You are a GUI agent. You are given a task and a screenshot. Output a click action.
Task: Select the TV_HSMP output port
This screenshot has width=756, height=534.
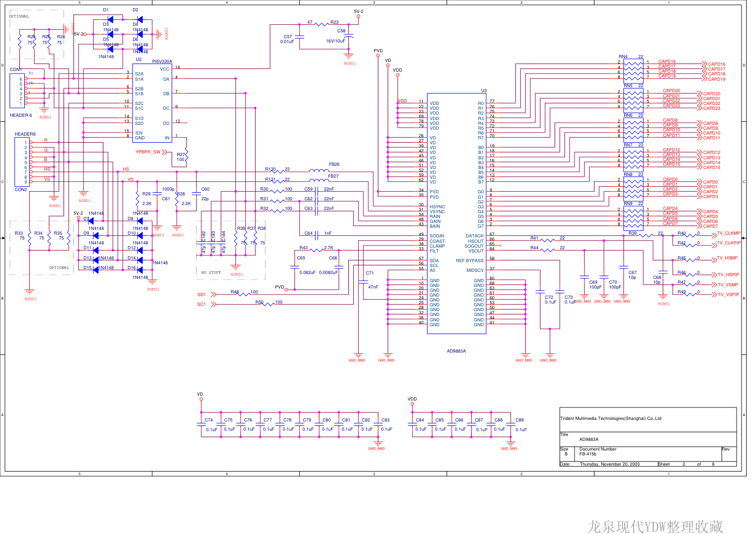(727, 258)
